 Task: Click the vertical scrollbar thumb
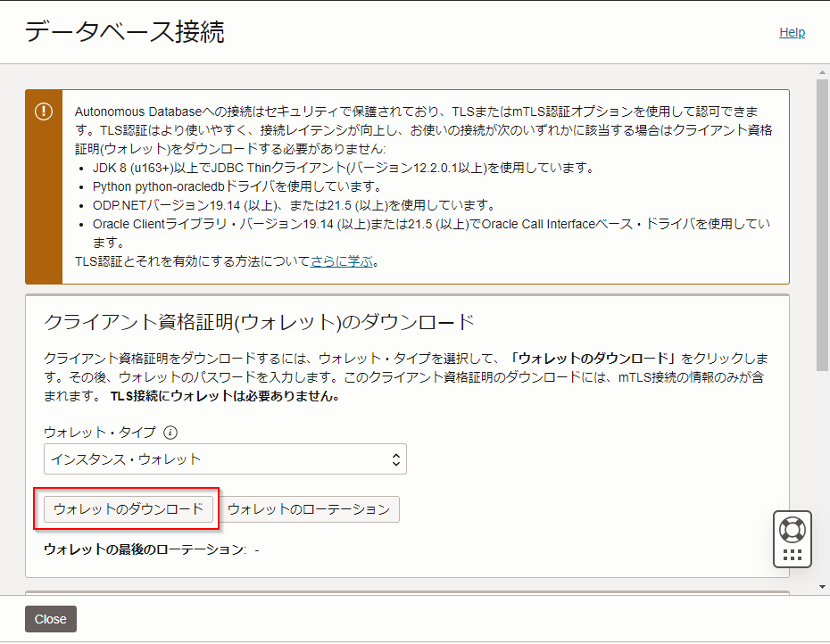tap(822, 223)
